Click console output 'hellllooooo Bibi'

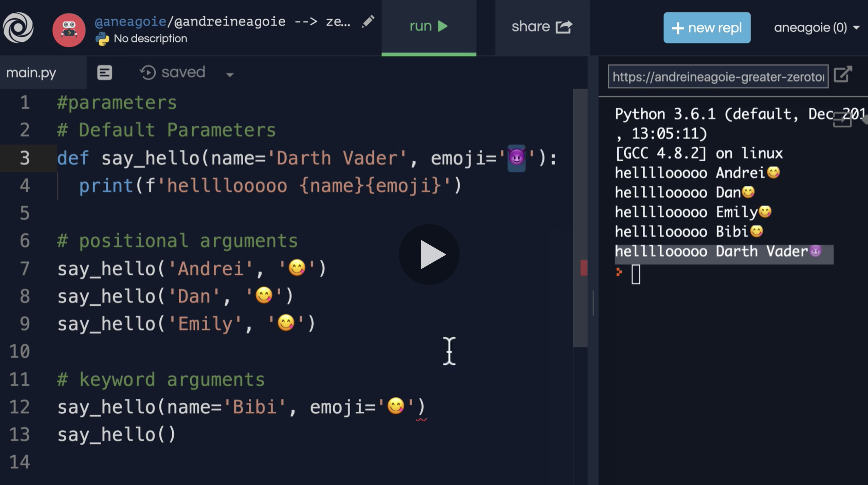click(689, 231)
